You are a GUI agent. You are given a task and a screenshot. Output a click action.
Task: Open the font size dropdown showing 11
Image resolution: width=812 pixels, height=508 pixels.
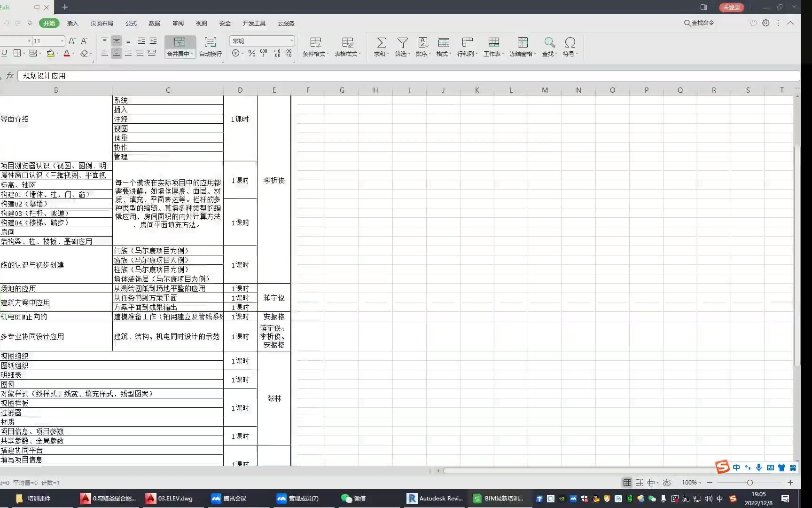pyautogui.click(x=47, y=41)
